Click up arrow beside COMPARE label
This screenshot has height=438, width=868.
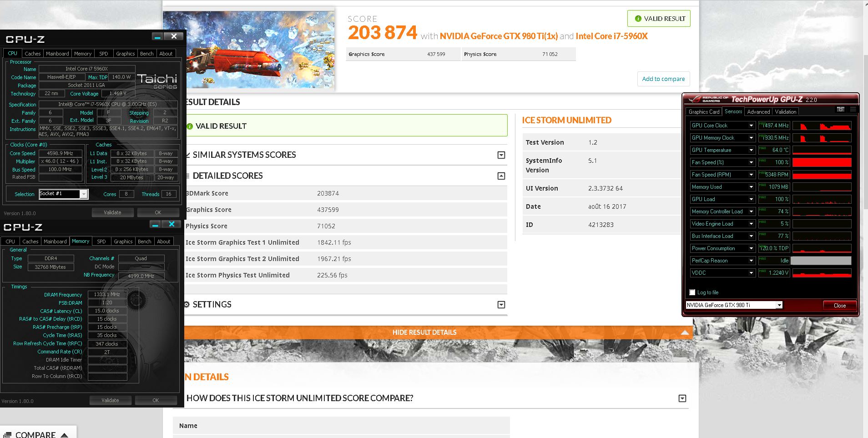(64, 435)
